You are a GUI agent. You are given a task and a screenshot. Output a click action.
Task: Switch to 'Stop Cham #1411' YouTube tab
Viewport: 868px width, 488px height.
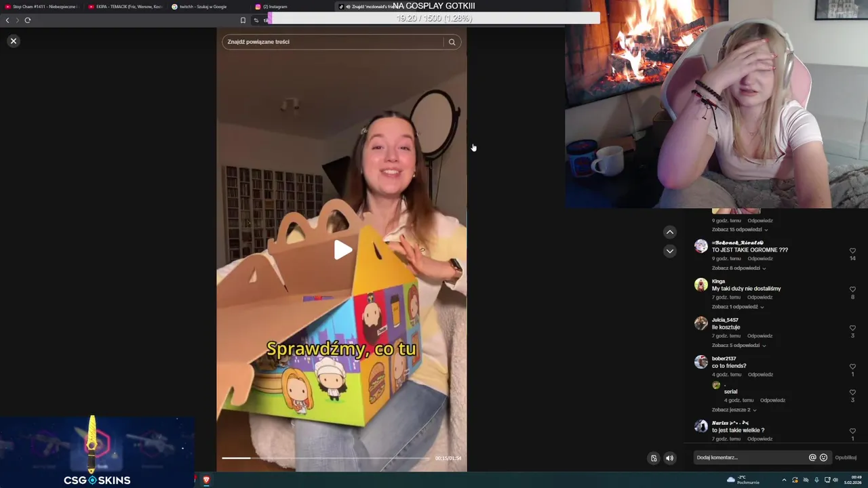41,7
